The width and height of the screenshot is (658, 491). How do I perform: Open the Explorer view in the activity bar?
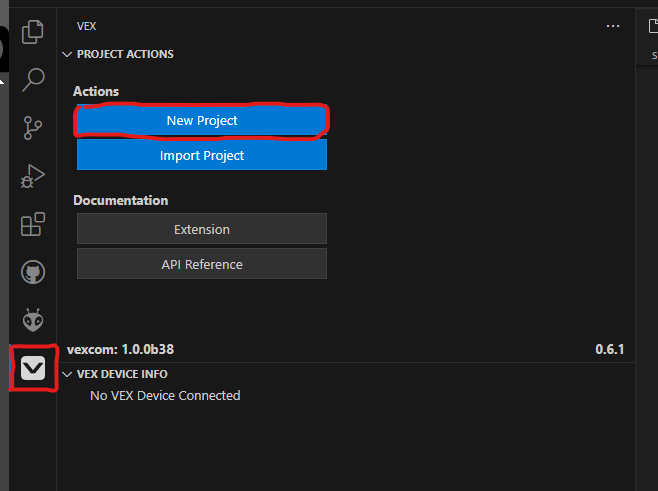pyautogui.click(x=33, y=32)
